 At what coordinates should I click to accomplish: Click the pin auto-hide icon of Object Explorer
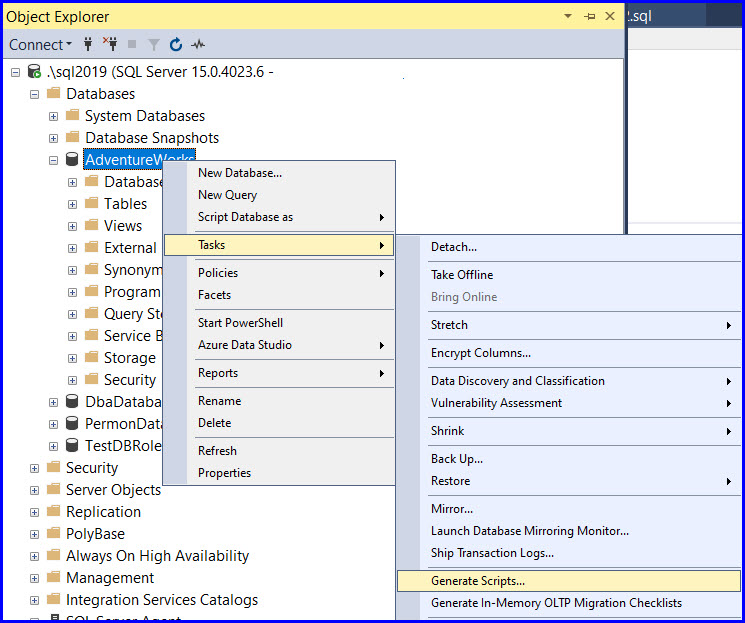(589, 17)
